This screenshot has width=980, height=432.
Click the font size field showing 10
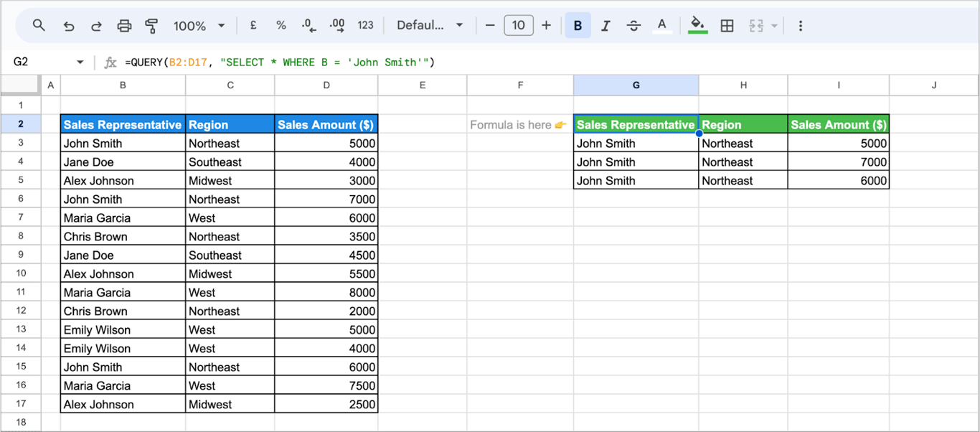[518, 25]
